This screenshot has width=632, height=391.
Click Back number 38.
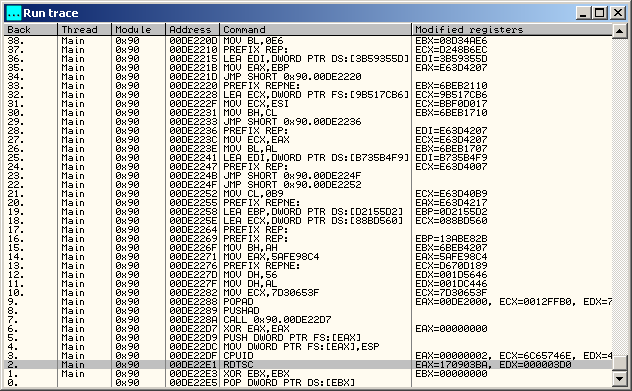coord(16,41)
